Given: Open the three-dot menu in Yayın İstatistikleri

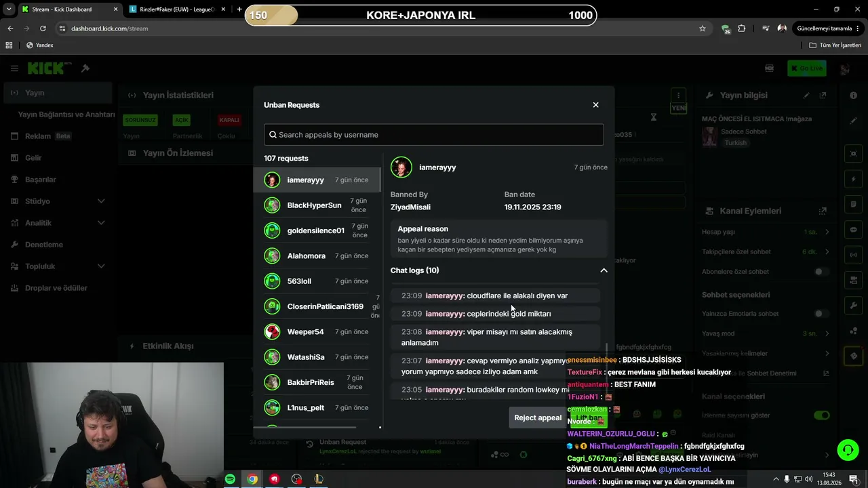Looking at the screenshot, I should (x=678, y=95).
